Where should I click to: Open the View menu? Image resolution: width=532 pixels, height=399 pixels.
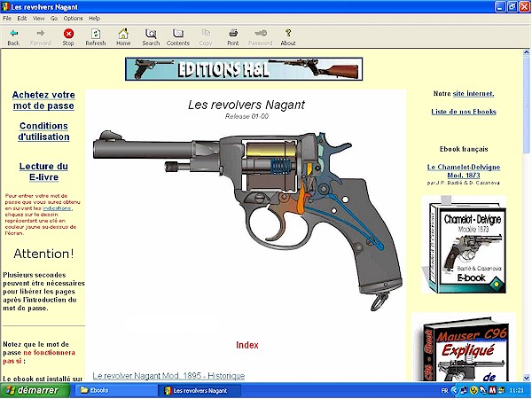38,19
